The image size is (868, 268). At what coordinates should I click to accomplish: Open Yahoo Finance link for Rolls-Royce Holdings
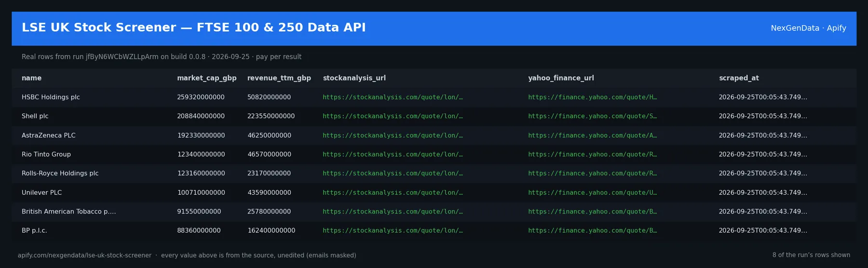tap(592, 174)
